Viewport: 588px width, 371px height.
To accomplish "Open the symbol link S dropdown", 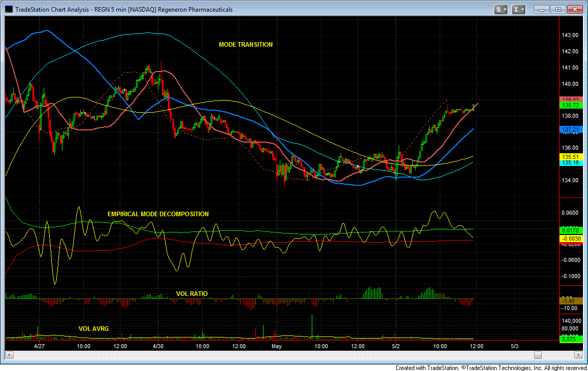I will (501, 9).
